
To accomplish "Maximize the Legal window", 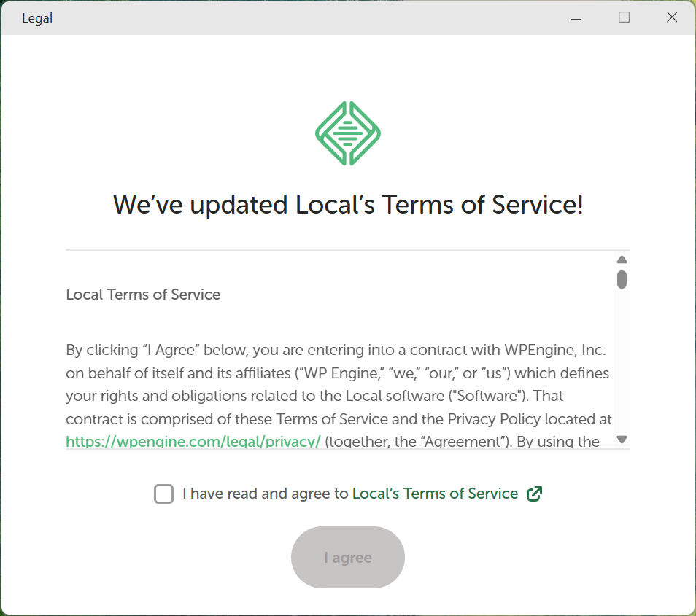I will (x=624, y=17).
